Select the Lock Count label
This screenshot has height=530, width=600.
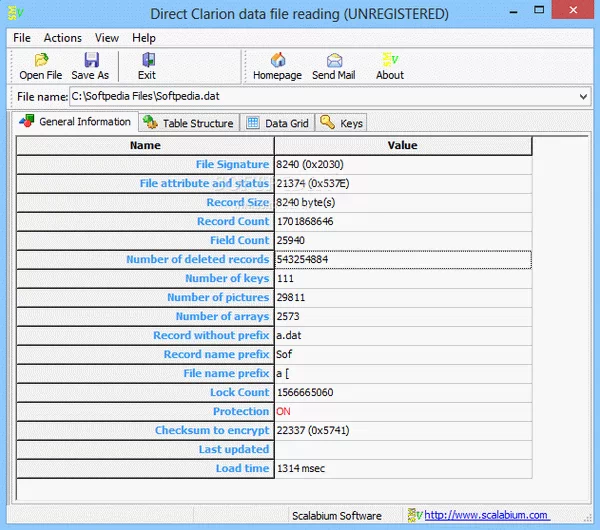240,392
